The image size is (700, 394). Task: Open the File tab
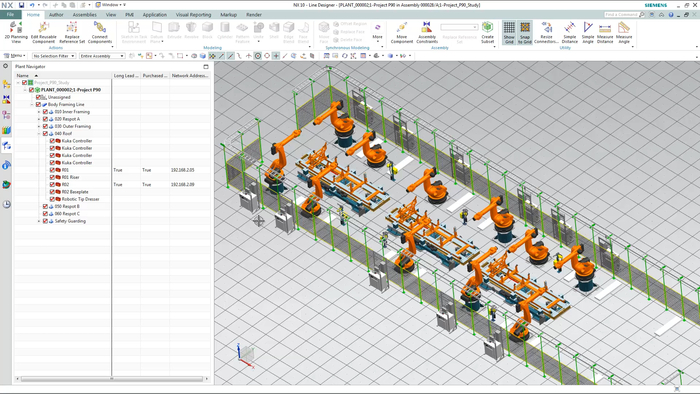10,15
